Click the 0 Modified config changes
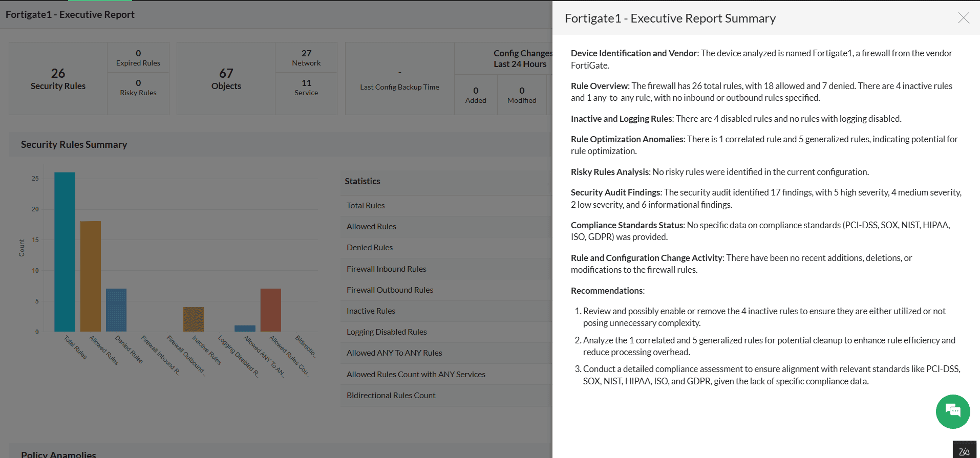980x458 pixels. [x=522, y=95]
